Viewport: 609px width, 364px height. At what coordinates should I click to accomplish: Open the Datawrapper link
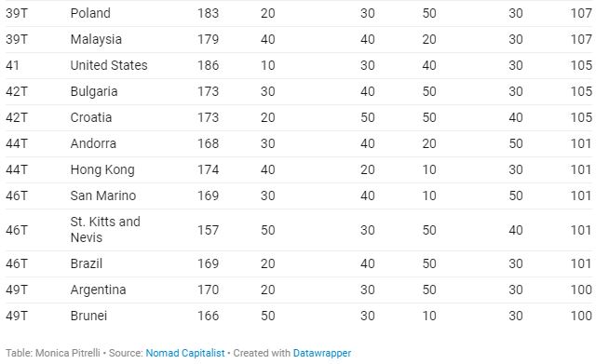(322, 353)
